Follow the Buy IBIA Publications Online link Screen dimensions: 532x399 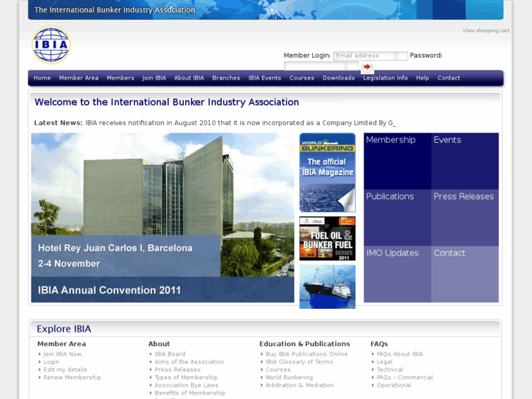[307, 354]
